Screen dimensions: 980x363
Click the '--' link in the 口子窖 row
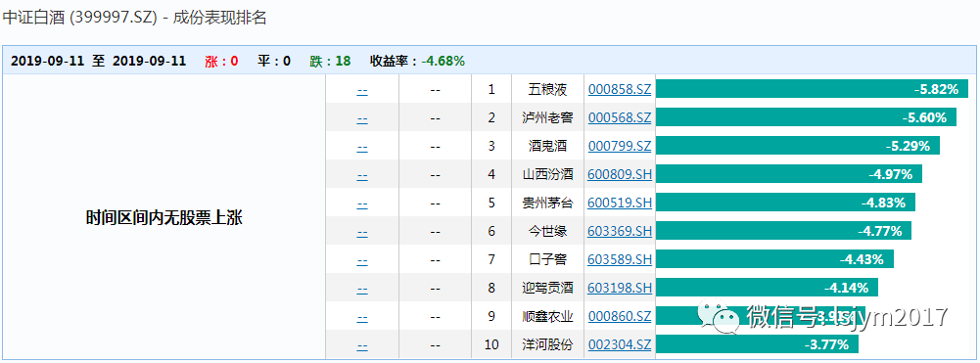[362, 260]
